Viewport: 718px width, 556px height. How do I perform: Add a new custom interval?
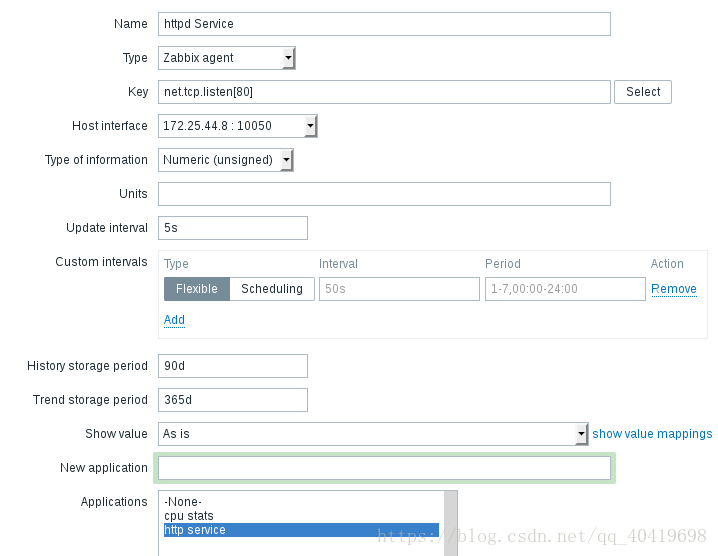click(x=174, y=320)
